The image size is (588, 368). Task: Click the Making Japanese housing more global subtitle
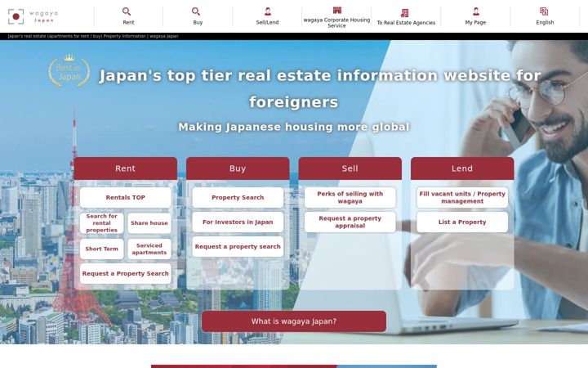pos(294,127)
